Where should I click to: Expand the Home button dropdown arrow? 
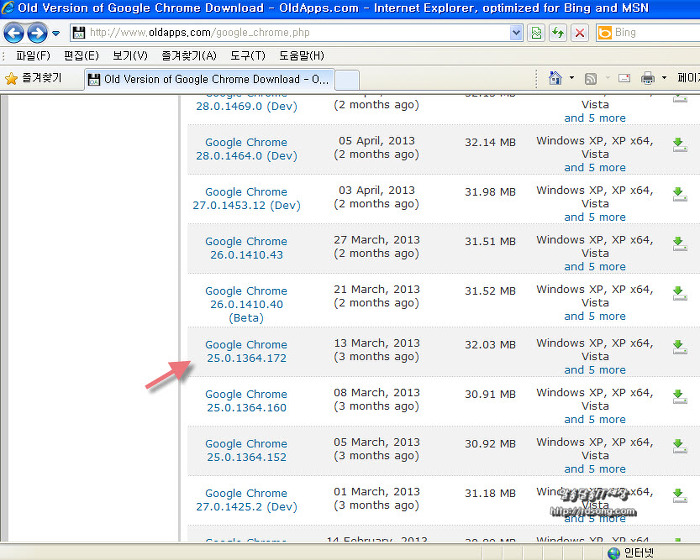571,78
